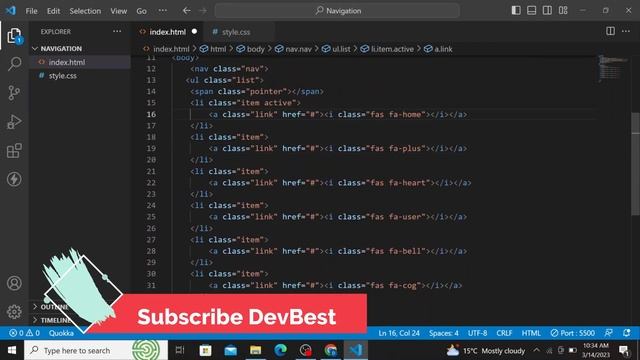Open File Explorer from taskbar

point(256,350)
